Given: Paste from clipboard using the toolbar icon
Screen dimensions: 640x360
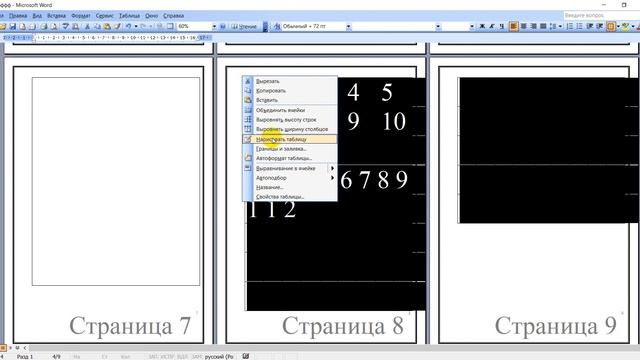Looking at the screenshot, I should (107, 27).
